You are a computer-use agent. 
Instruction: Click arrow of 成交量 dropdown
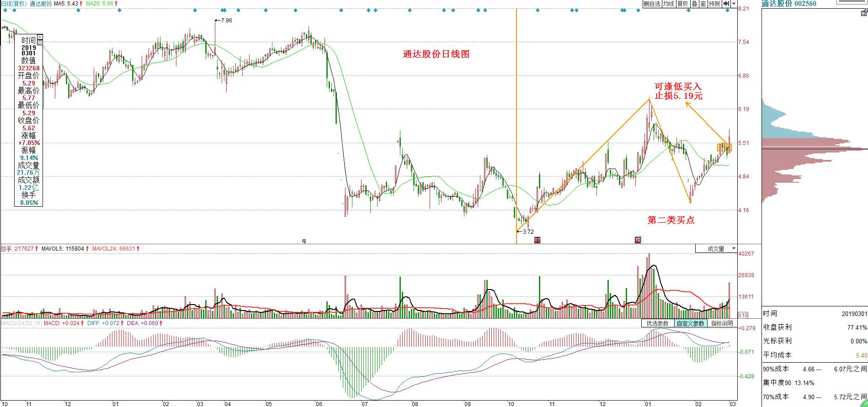(733, 249)
